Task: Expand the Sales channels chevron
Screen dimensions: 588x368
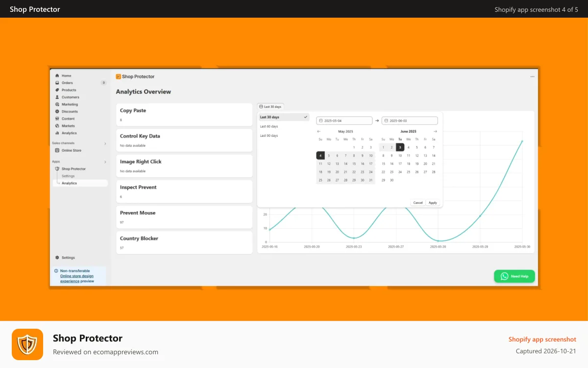Action: (105, 143)
